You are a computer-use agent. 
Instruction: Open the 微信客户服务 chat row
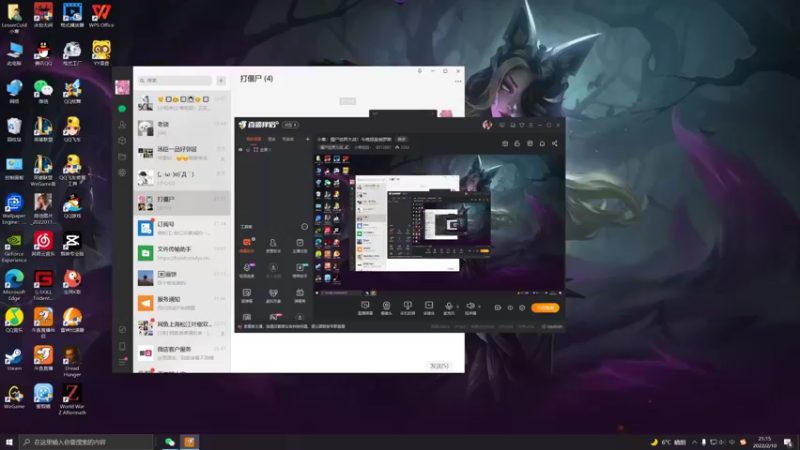[x=182, y=353]
